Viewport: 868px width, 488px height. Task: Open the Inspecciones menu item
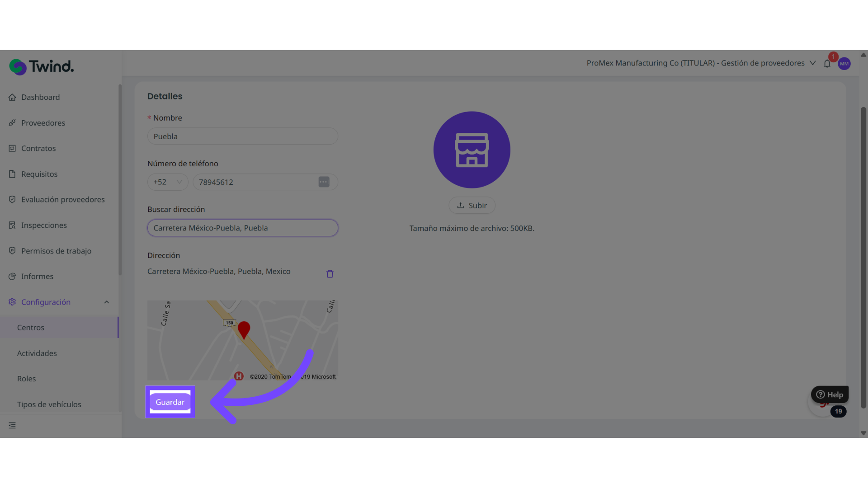click(44, 225)
